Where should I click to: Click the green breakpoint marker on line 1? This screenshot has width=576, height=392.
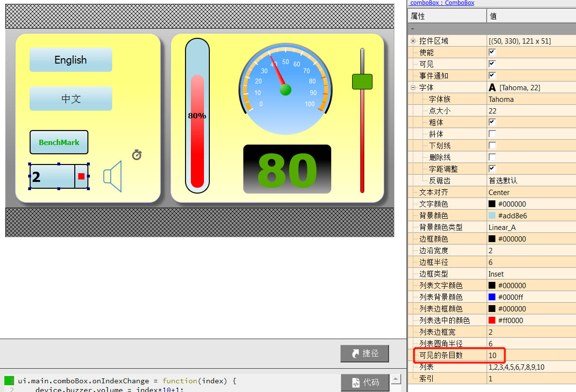coord(9,381)
